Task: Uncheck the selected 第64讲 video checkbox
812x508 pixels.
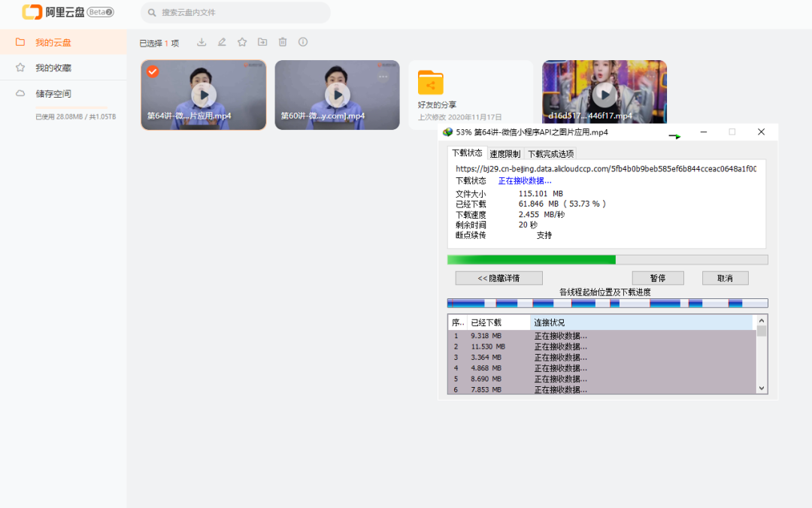Action: click(153, 71)
